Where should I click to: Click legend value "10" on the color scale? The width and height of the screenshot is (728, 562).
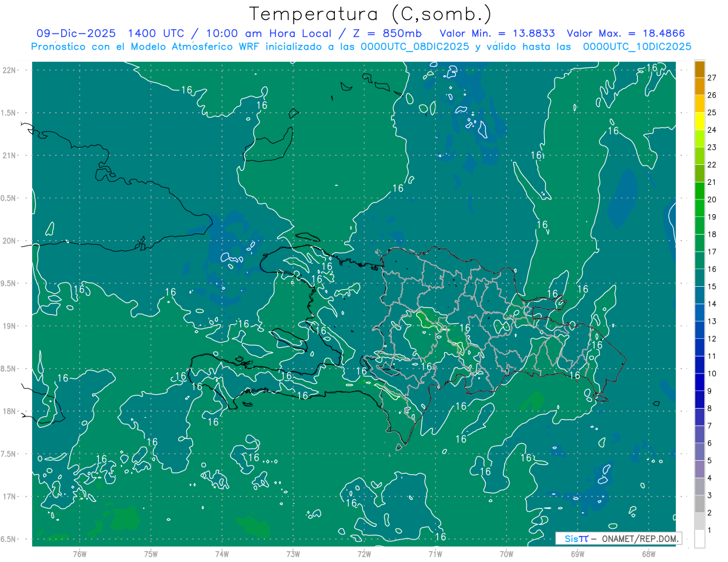coord(712,373)
